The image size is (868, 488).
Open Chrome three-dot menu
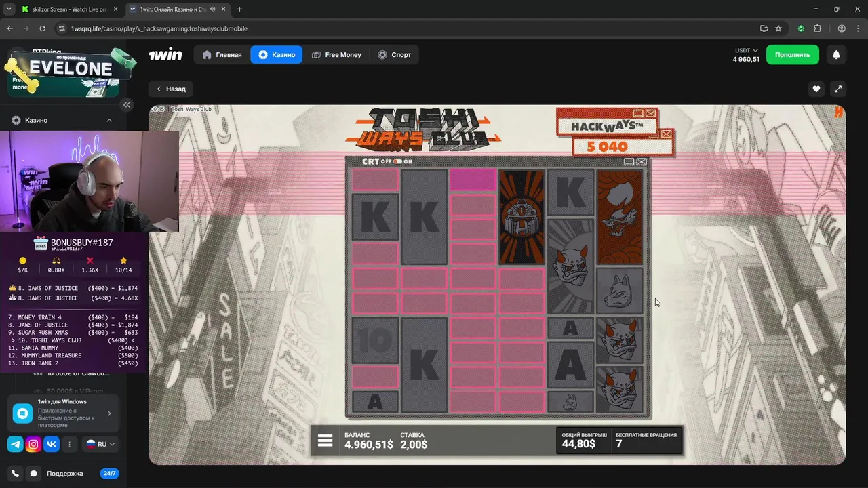pyautogui.click(x=857, y=28)
